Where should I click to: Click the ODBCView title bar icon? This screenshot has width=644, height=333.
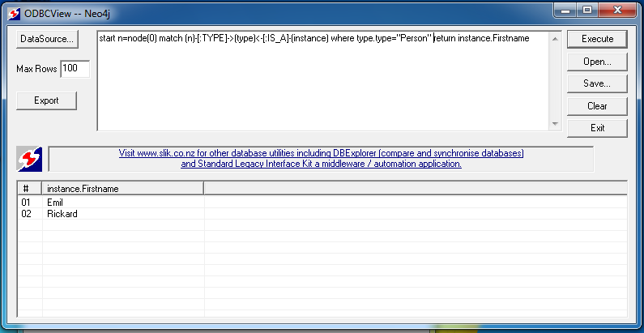point(14,13)
